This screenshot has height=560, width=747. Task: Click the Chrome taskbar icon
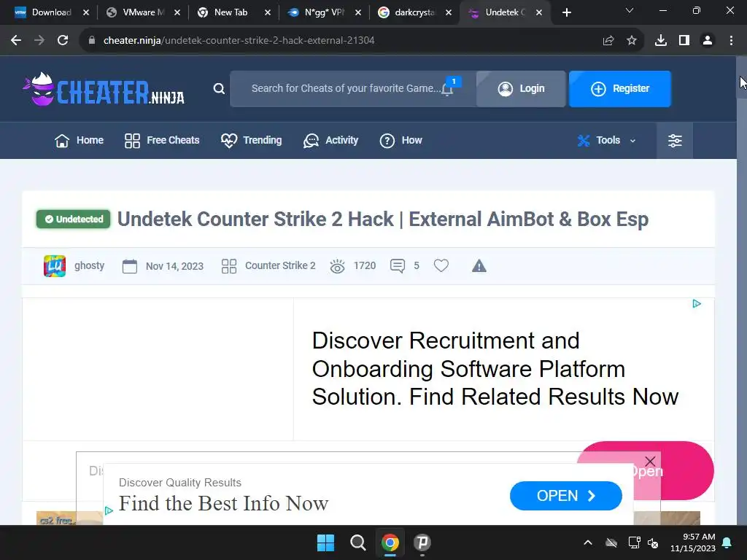[390, 542]
